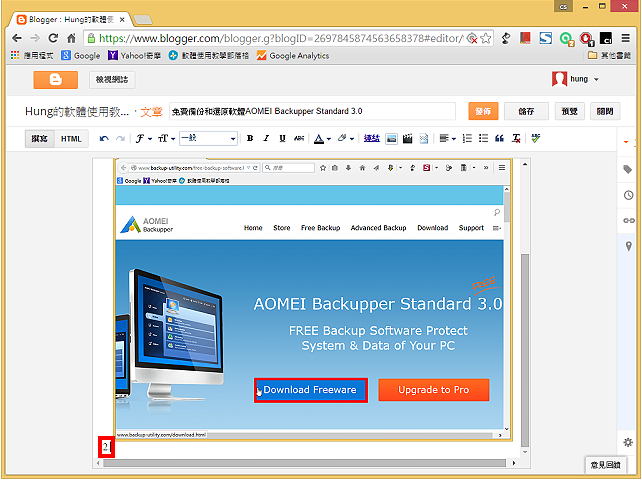Viewport: 642px width, 482px height.
Task: Open the 一般 paragraph format combo box
Action: pos(208,138)
